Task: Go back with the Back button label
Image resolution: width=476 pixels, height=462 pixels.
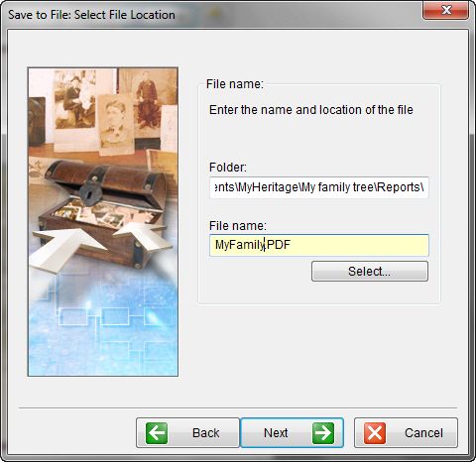Action: 205,433
